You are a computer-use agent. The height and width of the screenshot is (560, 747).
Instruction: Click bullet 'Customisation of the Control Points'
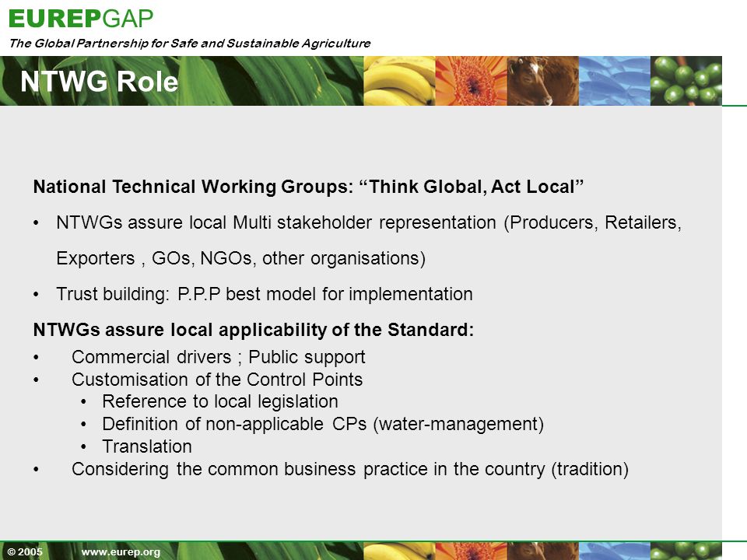217,380
